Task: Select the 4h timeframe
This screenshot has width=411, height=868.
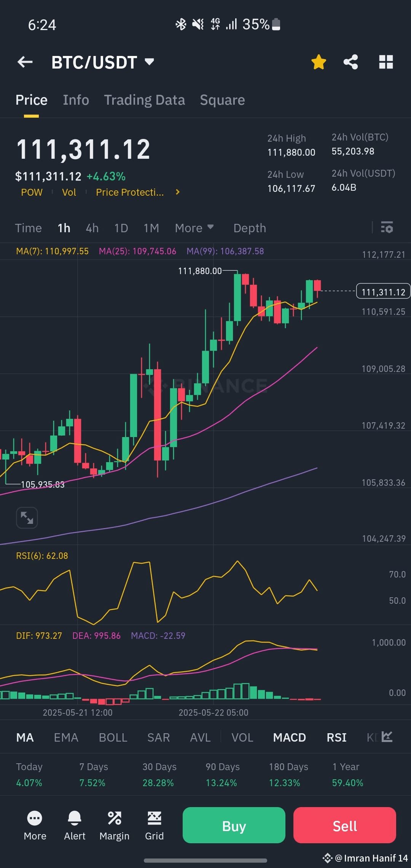Action: click(x=92, y=228)
